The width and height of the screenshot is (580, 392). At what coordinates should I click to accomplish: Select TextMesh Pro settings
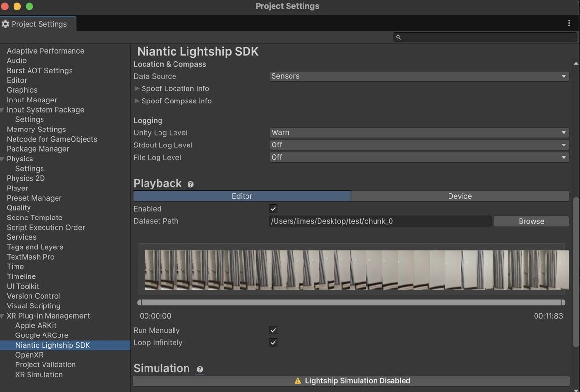coord(30,257)
